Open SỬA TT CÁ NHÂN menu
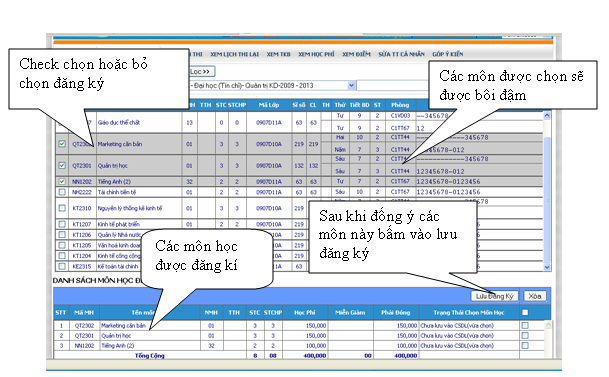This screenshot has height=377, width=609. (x=402, y=54)
